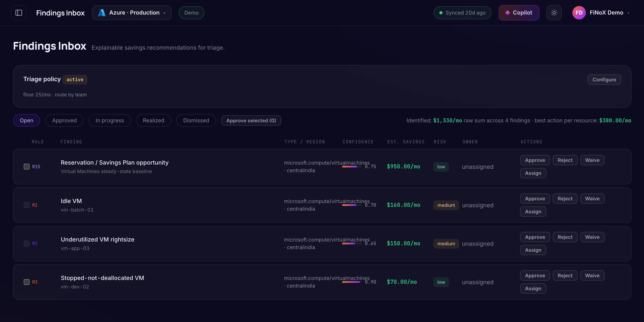Screen dimensions: 644x322
Task: Click the EST. SAVINGS column header
Action: [406, 142]
